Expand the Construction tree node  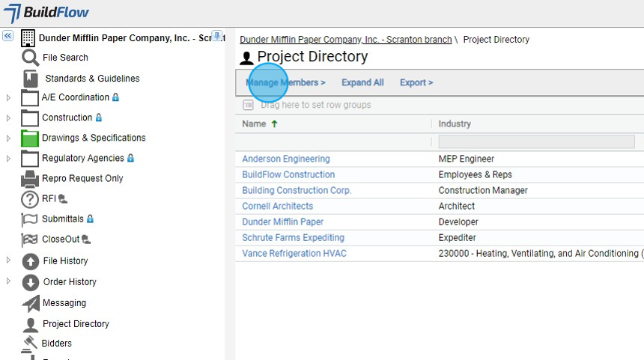coord(8,118)
